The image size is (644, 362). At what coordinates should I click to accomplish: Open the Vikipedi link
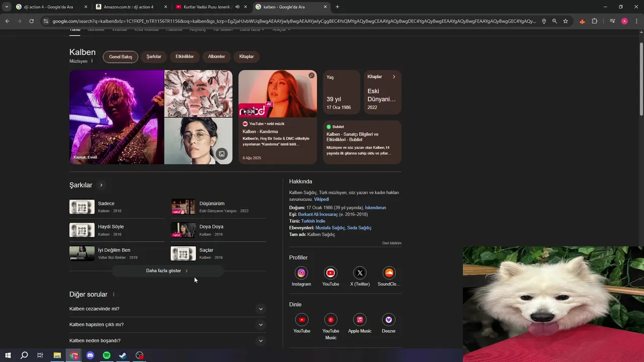click(x=321, y=200)
